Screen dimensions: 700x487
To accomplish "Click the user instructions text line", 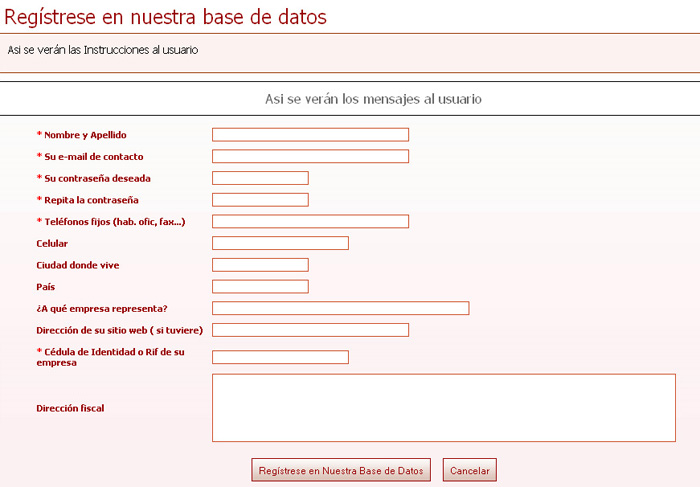I will (x=102, y=50).
